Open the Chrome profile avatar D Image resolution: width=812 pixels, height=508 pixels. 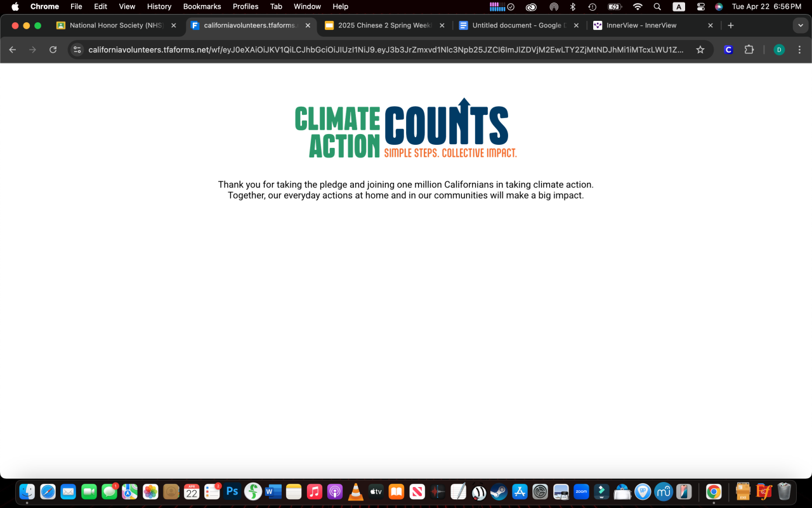point(779,50)
